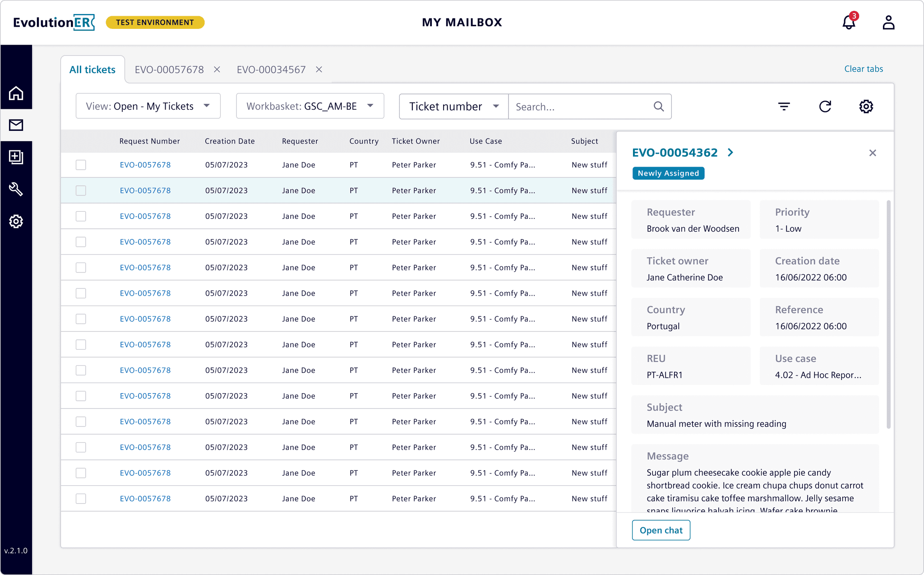Tick the checkbox in highlighted second row
This screenshot has height=575, width=924.
tap(81, 190)
